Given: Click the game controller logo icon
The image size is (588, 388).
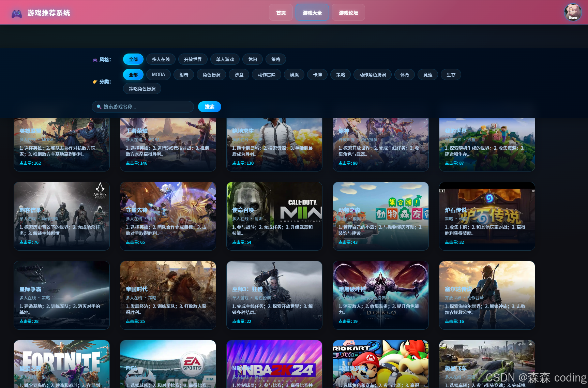Looking at the screenshot, I should click(17, 13).
